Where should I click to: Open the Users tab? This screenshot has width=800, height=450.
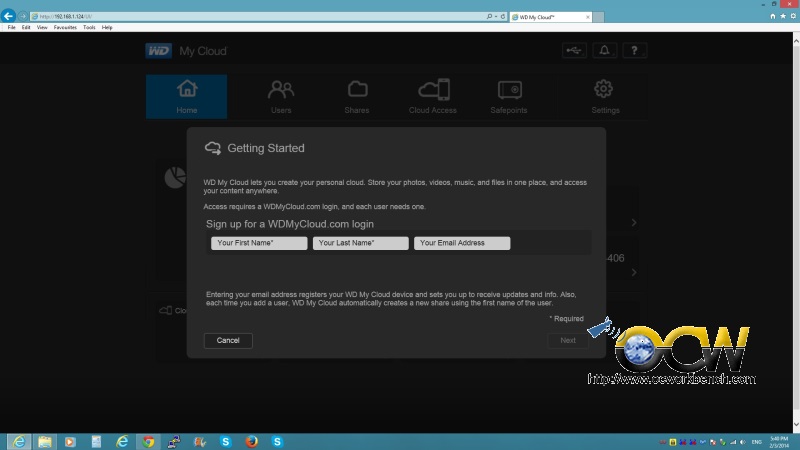coord(281,97)
